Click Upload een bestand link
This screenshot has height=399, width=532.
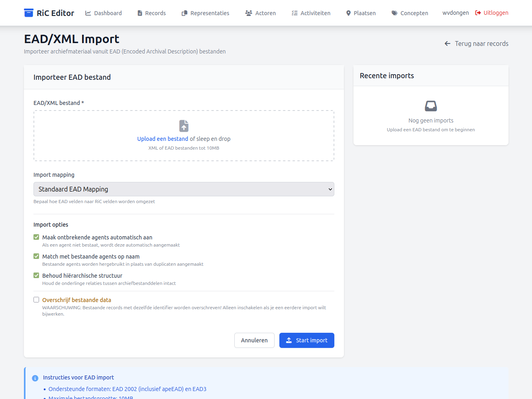tap(163, 139)
